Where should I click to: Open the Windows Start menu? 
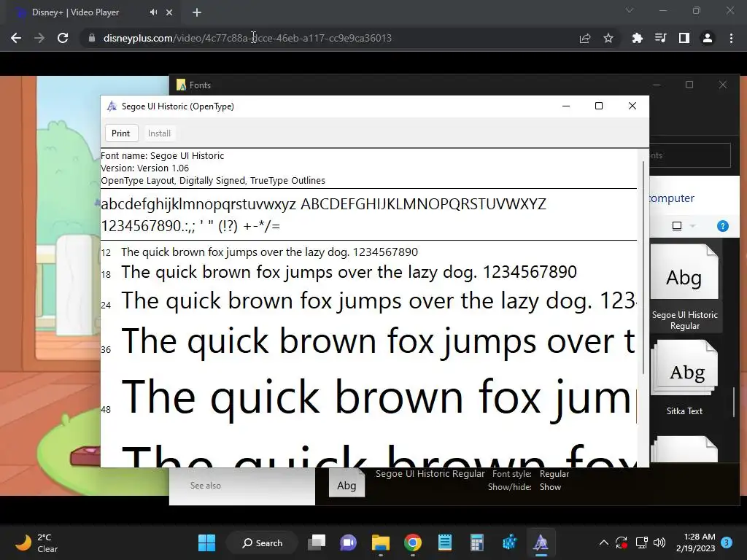pos(206,542)
